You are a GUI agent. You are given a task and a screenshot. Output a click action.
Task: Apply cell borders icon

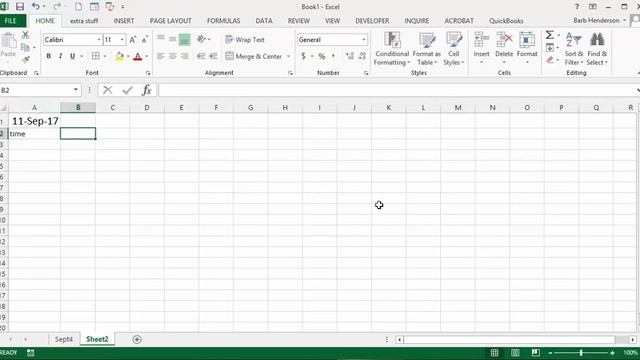tap(96, 56)
